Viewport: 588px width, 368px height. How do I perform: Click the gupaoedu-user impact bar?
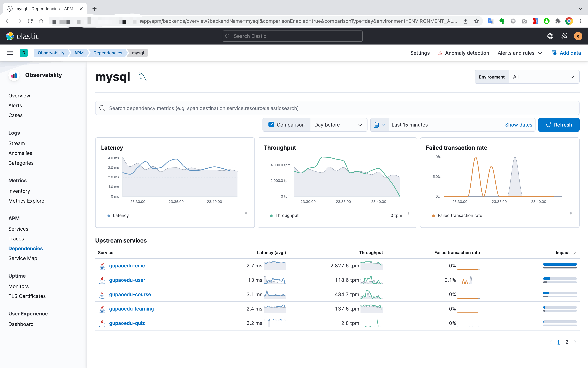pyautogui.click(x=560, y=280)
